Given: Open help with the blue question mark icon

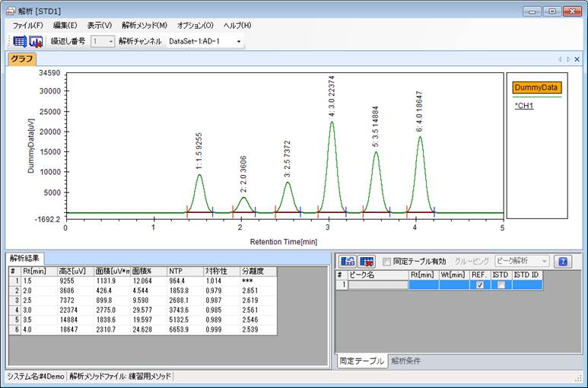Looking at the screenshot, I should (x=562, y=262).
